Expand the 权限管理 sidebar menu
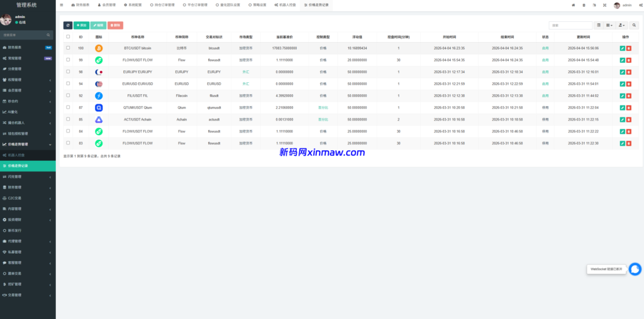The height and width of the screenshot is (319, 644). [28, 80]
